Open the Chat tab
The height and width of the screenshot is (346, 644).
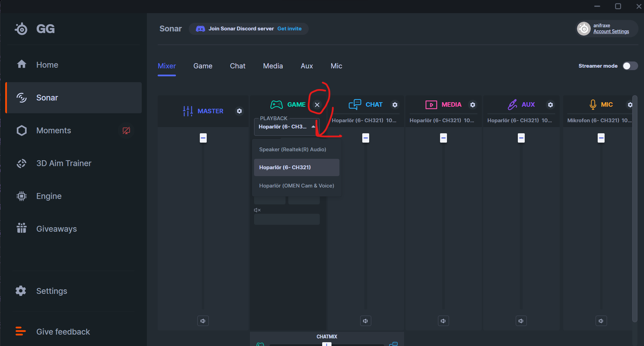[x=238, y=66]
